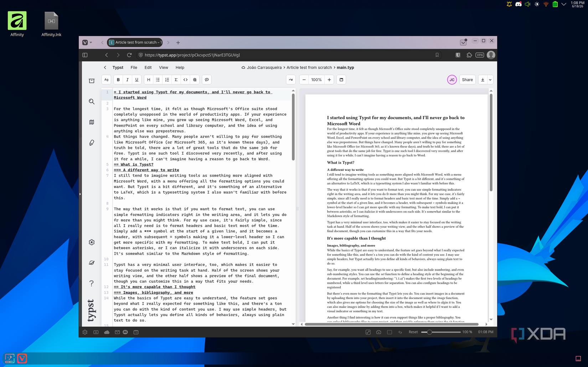Viewport: 588px width, 367px height.
Task: Insert a heading with the H button
Action: tap(149, 80)
